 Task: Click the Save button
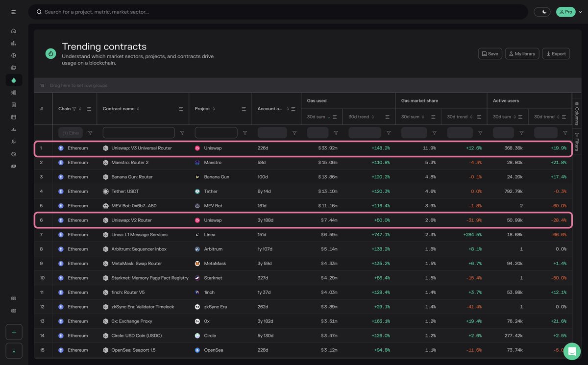490,53
